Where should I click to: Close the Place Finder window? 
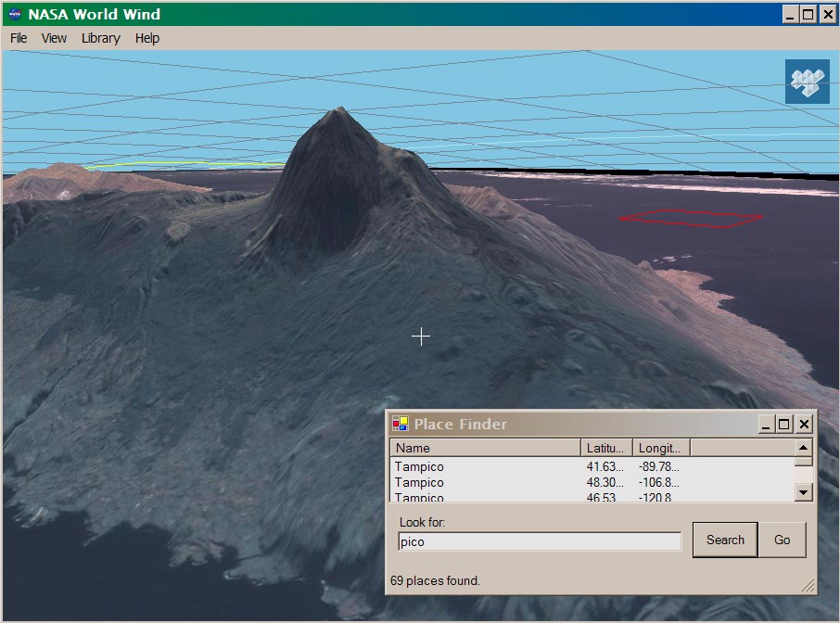tap(804, 425)
